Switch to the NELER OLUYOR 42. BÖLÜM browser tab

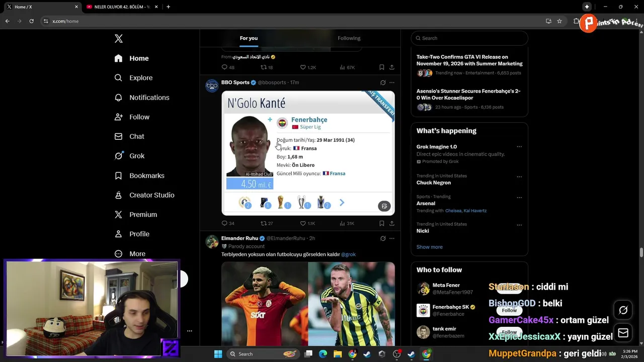pyautogui.click(x=121, y=7)
